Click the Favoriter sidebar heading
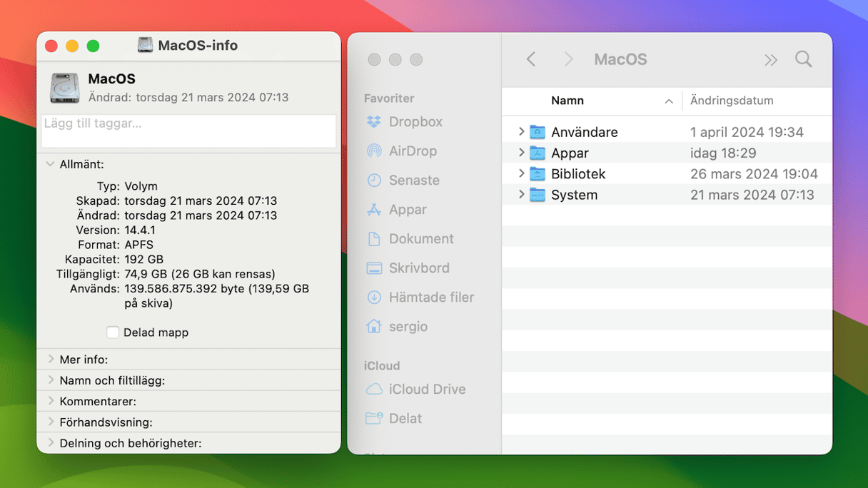The width and height of the screenshot is (868, 488). tap(389, 98)
